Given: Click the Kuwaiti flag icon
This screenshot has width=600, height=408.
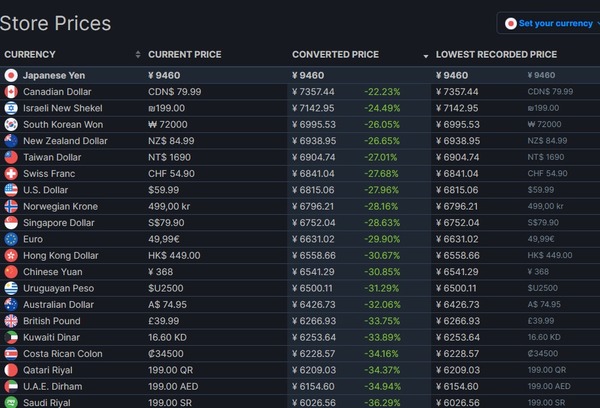Looking at the screenshot, I should tap(11, 337).
